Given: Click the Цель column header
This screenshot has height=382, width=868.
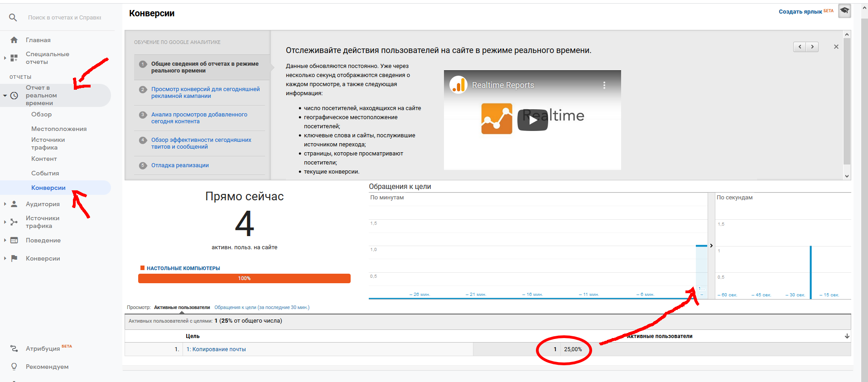Looking at the screenshot, I should point(193,336).
